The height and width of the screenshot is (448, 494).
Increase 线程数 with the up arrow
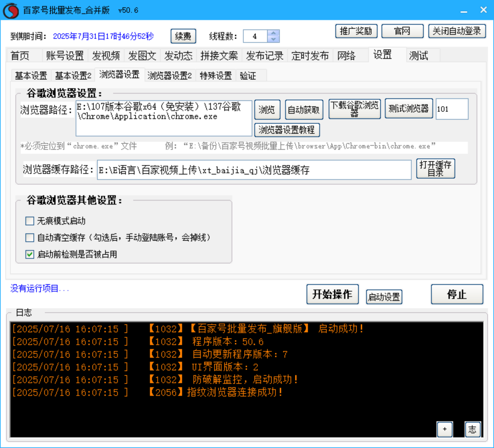pyautogui.click(x=274, y=33)
